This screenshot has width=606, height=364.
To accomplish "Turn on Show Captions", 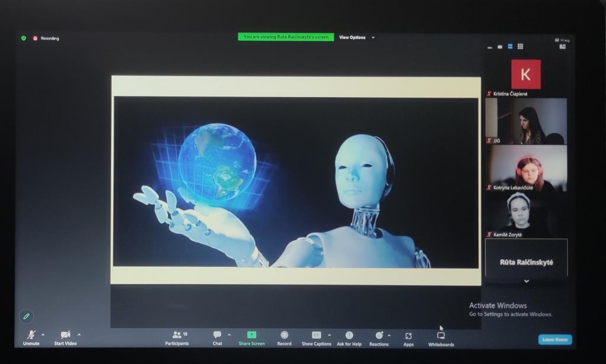I will [x=317, y=339].
